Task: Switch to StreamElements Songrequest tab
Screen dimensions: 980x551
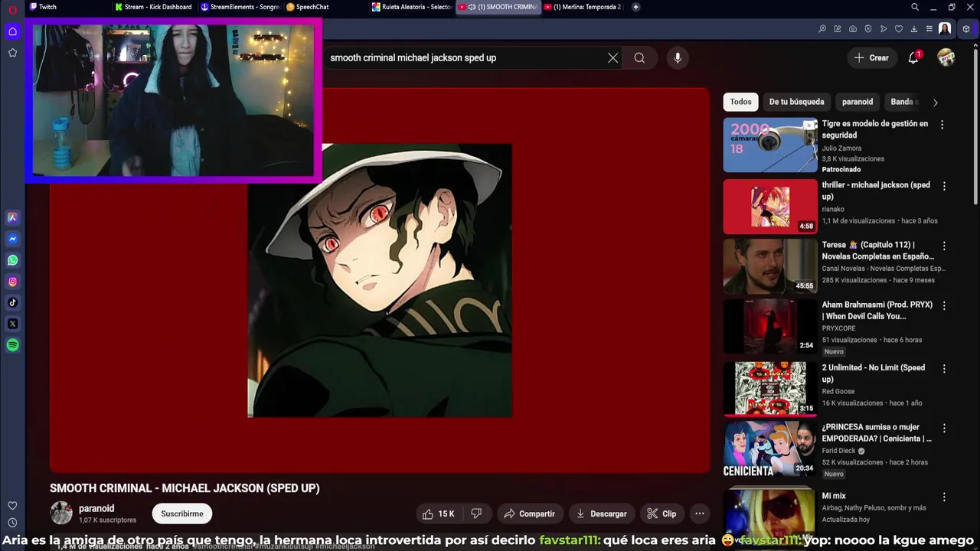Action: click(x=240, y=7)
